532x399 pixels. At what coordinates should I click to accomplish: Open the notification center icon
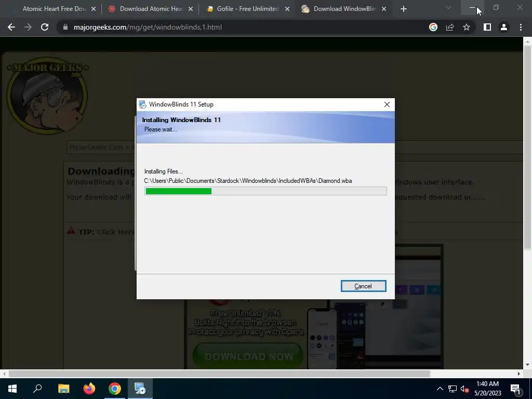pyautogui.click(x=515, y=389)
